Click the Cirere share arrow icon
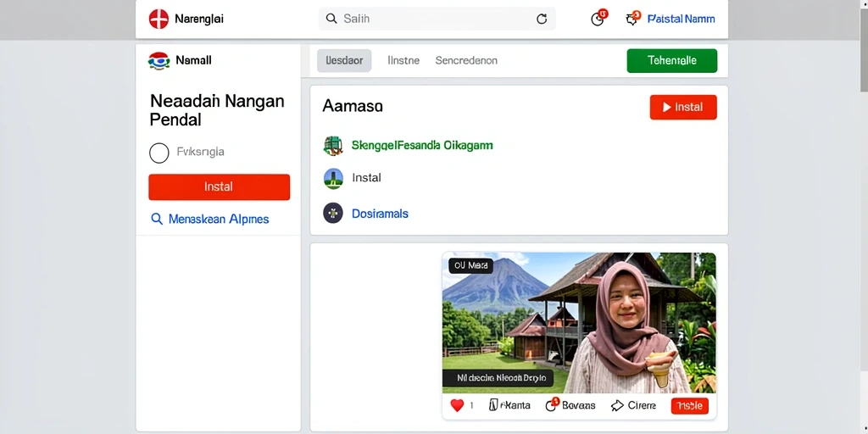Image resolution: width=868 pixels, height=434 pixels. point(617,406)
